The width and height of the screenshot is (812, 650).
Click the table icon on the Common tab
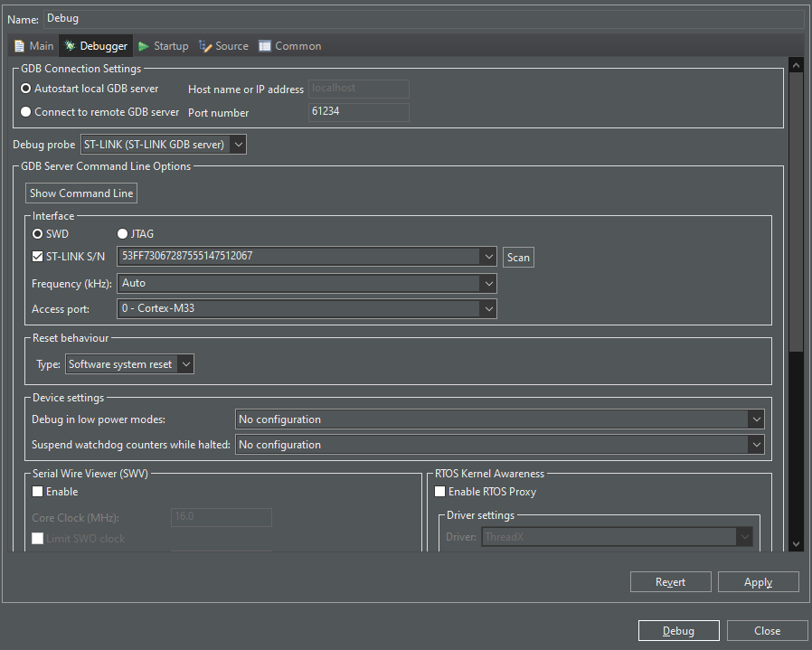click(x=264, y=45)
